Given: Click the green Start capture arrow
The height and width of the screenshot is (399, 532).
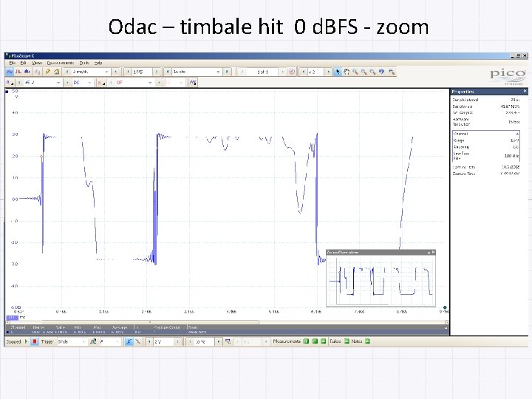Looking at the screenshot, I should 26,341.
